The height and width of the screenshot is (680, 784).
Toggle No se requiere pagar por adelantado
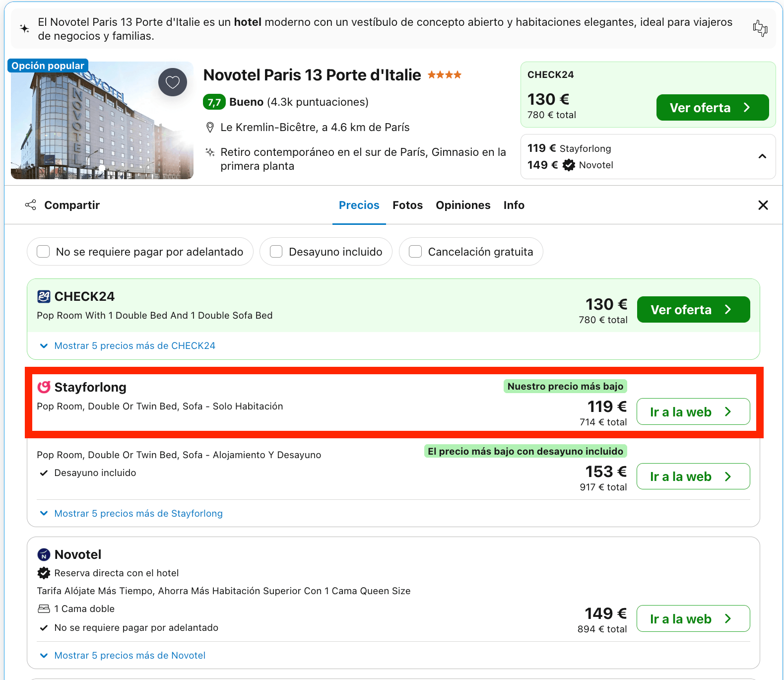click(43, 252)
